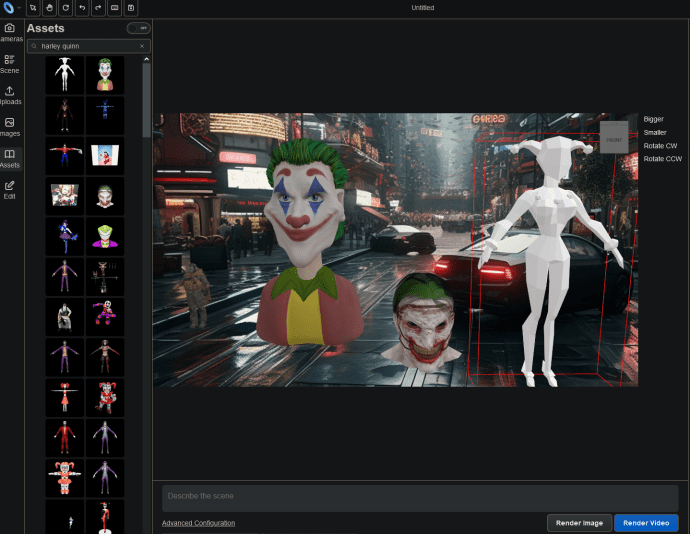Viewport: 690px width, 534px height.
Task: Click Rotate CCW option
Action: [663, 159]
